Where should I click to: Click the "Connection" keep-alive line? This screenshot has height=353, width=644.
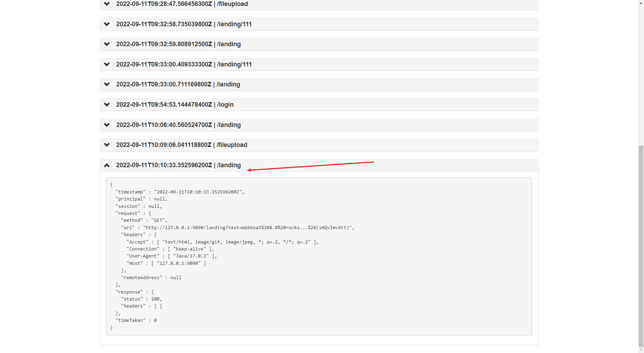click(x=170, y=249)
